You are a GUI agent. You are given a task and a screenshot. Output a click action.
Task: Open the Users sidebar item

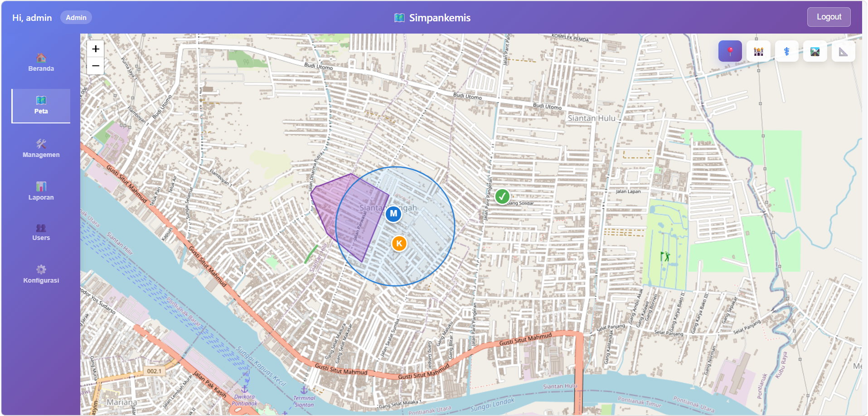41,232
